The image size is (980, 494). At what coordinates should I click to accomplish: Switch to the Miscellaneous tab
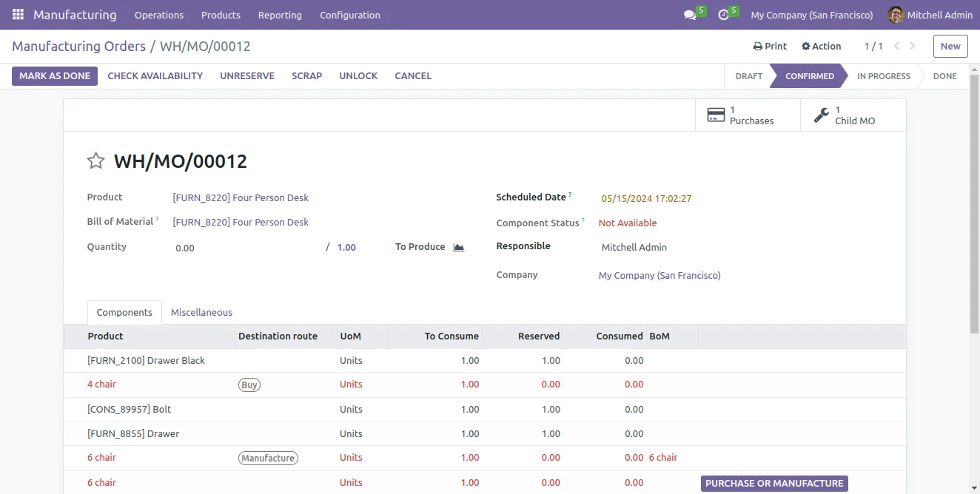coord(201,312)
